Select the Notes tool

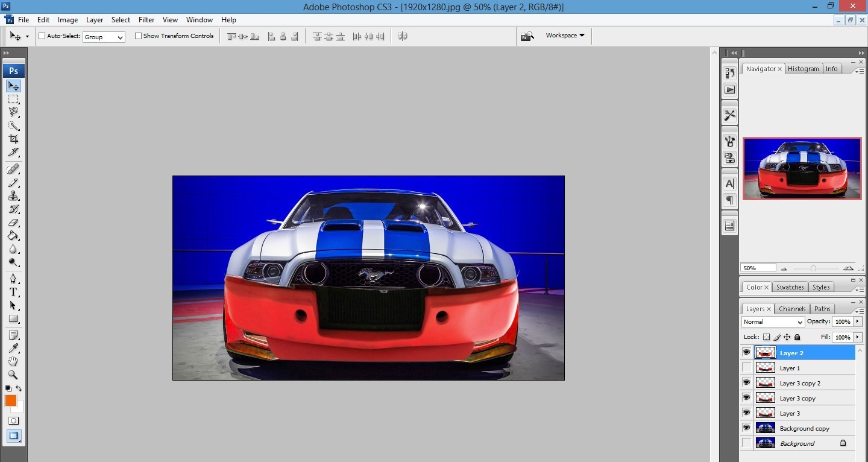click(13, 335)
